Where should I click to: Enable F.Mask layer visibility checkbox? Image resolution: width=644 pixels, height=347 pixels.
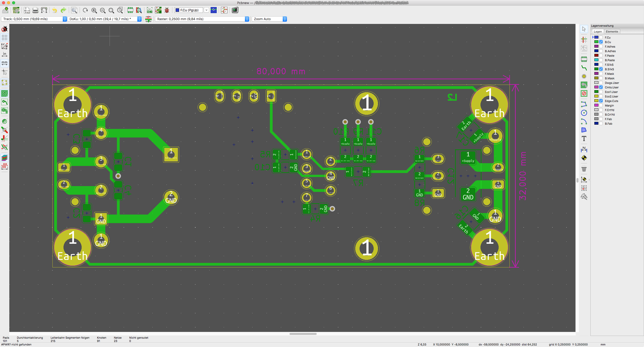(601, 74)
